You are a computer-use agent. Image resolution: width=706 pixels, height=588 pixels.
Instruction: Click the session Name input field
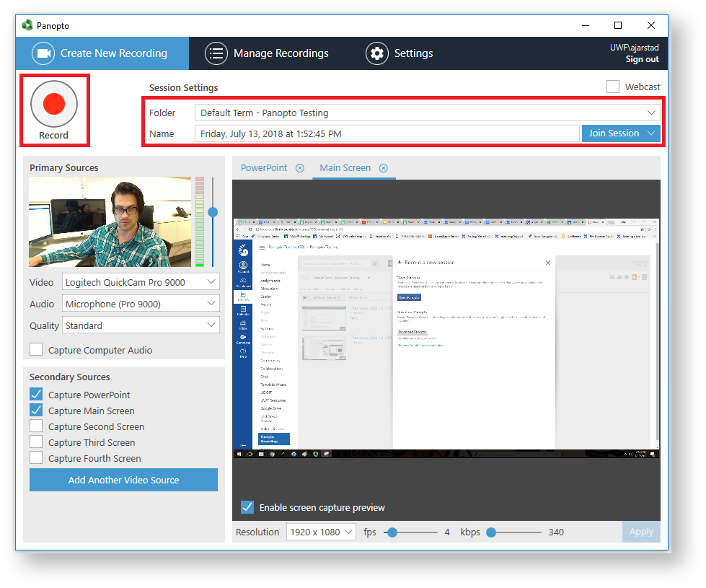tap(387, 133)
